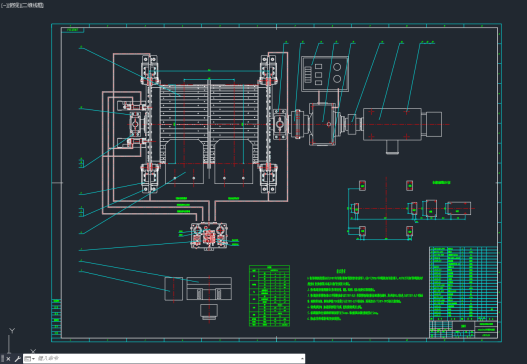Select the green parameter table
Image resolution: width=527 pixels, height=364 pixels.
point(269,295)
